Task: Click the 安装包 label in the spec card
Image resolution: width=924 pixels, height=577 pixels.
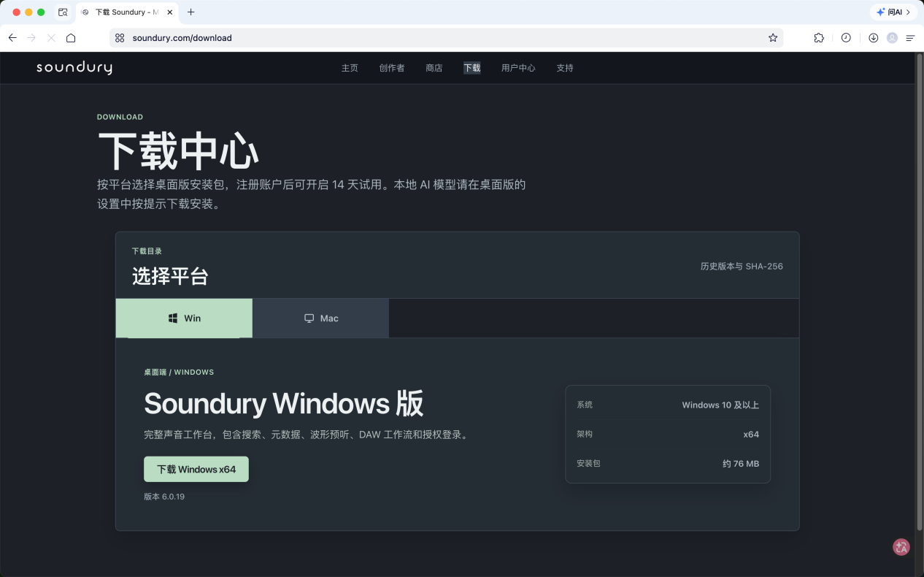Action: click(x=588, y=464)
